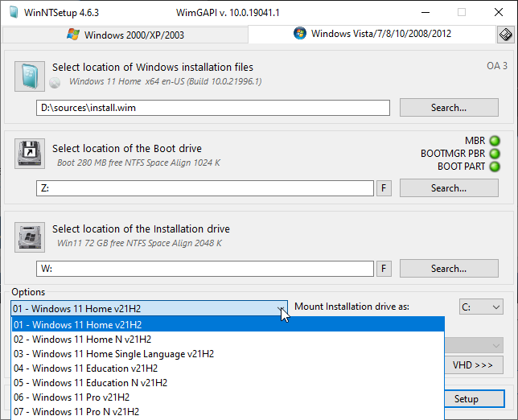The image size is (518, 420).
Task: Click the OA 3 label
Action: (x=497, y=66)
